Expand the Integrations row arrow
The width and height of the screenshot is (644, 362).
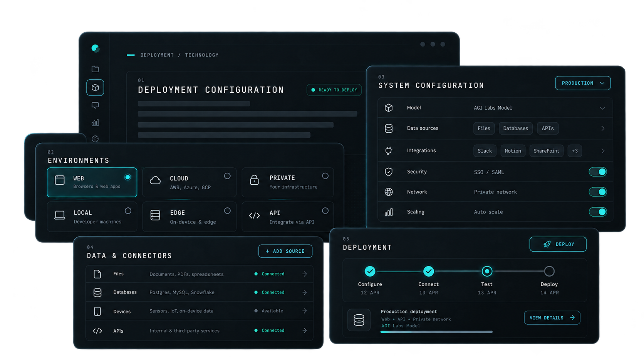tap(603, 151)
